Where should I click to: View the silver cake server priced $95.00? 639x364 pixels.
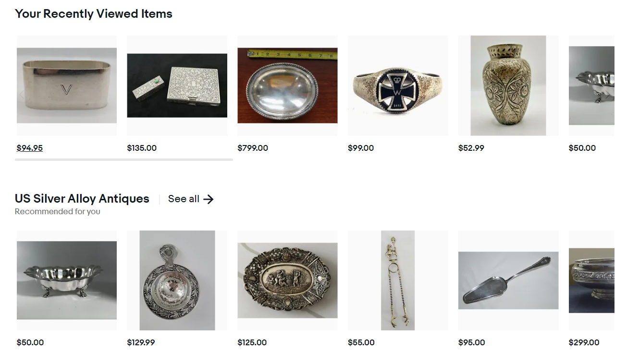coord(508,280)
